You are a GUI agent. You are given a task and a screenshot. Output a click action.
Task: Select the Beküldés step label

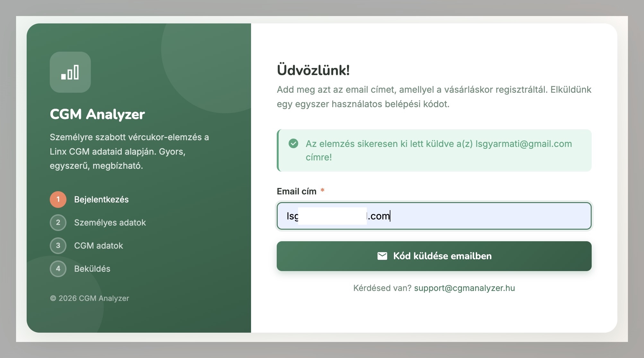92,268
